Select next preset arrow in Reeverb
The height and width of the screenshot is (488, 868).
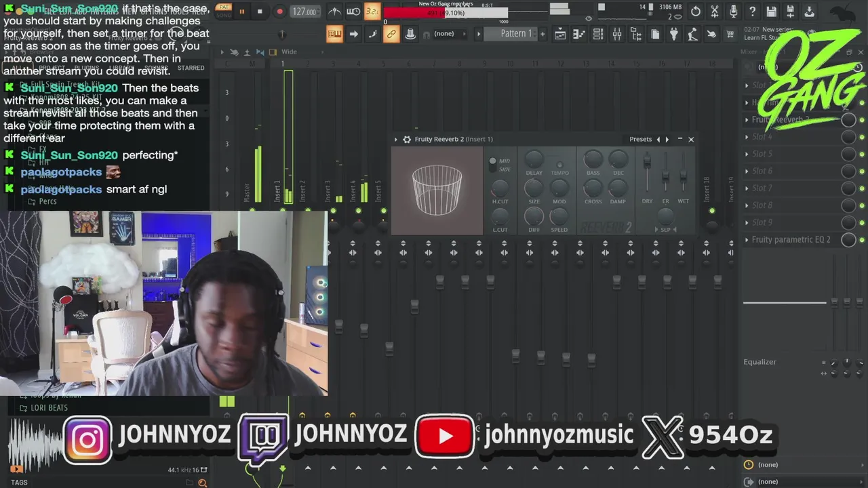(x=667, y=139)
